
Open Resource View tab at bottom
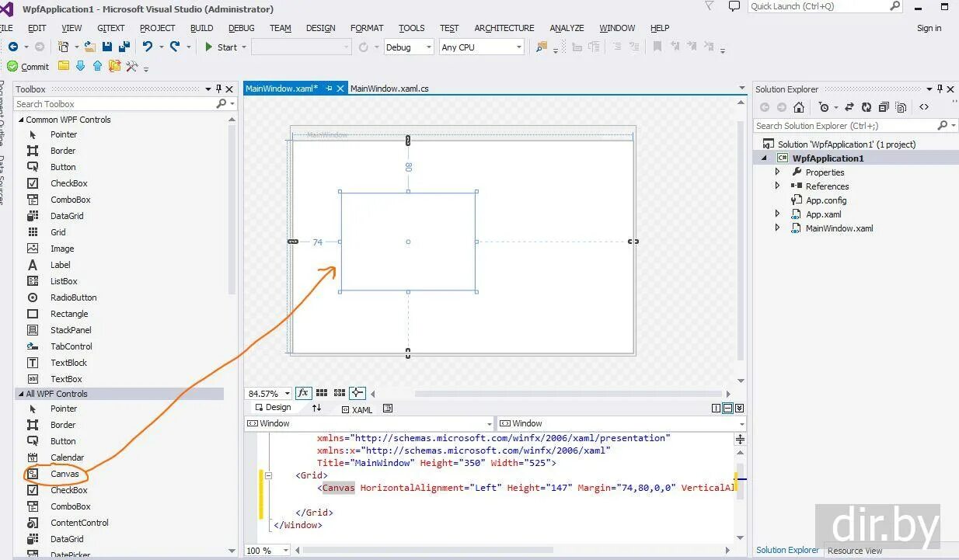(855, 551)
